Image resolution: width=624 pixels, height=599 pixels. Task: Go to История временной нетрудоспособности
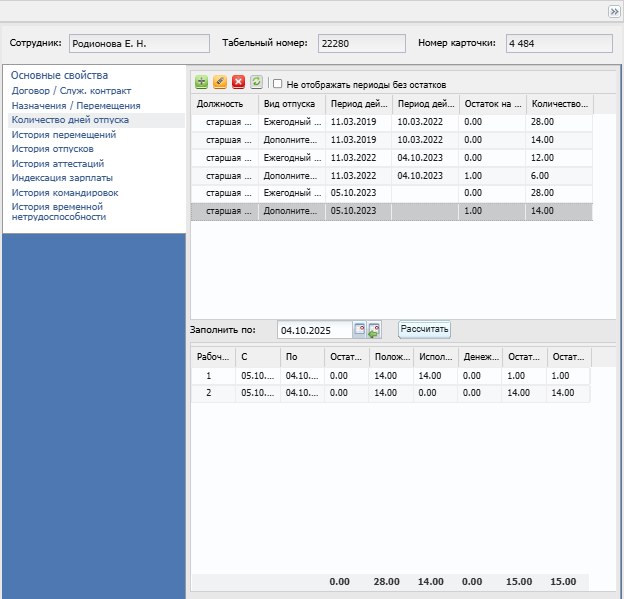click(x=59, y=212)
